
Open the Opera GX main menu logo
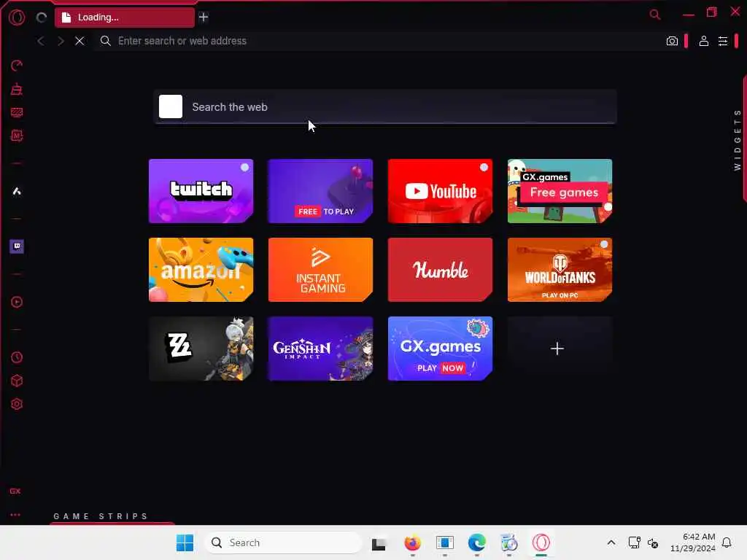(x=17, y=17)
